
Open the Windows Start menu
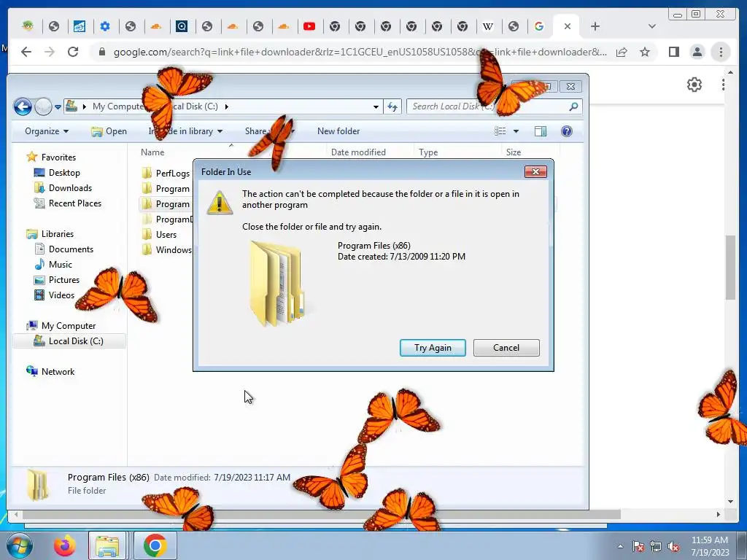18,545
